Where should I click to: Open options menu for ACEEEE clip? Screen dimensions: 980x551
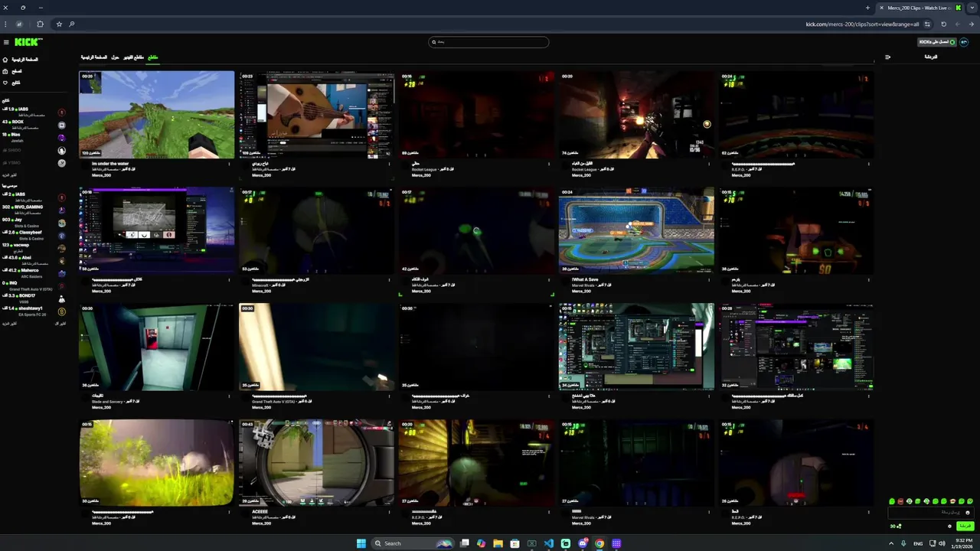tap(389, 512)
